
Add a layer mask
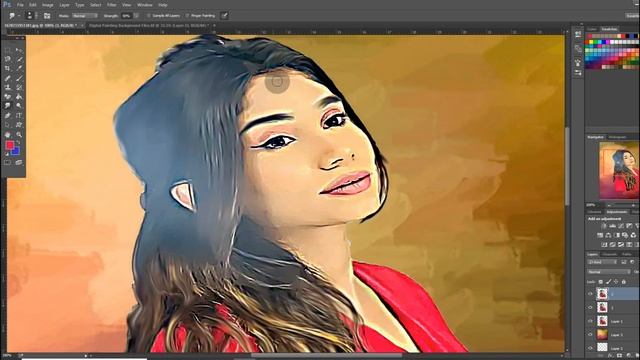619,356
